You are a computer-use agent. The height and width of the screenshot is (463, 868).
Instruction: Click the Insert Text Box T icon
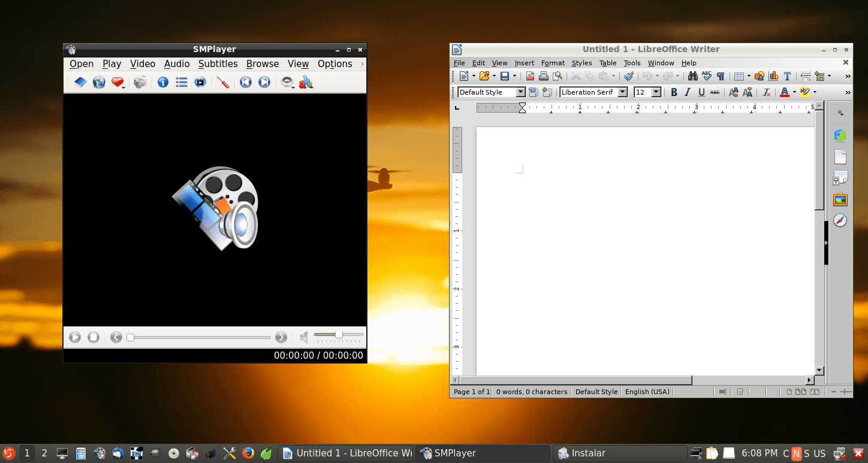[x=787, y=76]
